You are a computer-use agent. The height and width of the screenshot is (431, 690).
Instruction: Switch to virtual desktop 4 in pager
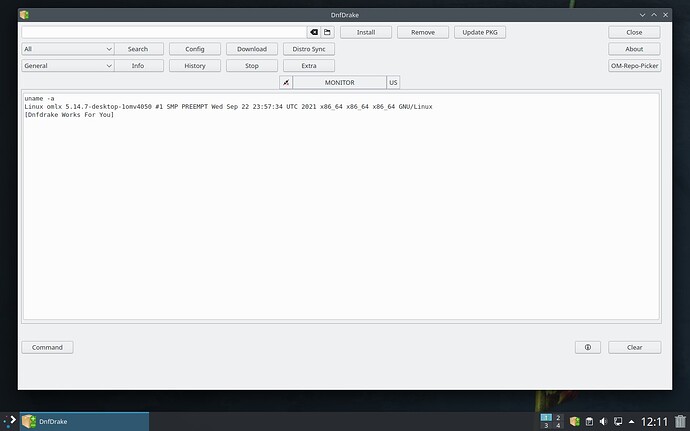point(558,425)
